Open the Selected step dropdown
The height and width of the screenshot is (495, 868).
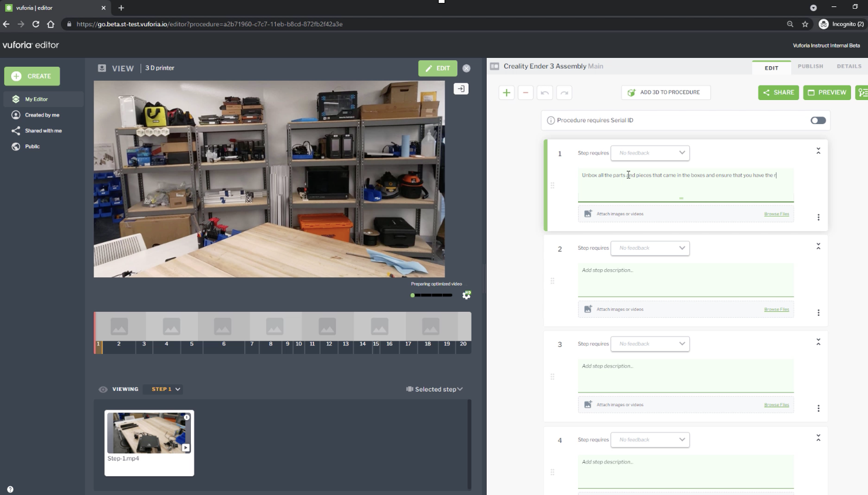point(435,389)
